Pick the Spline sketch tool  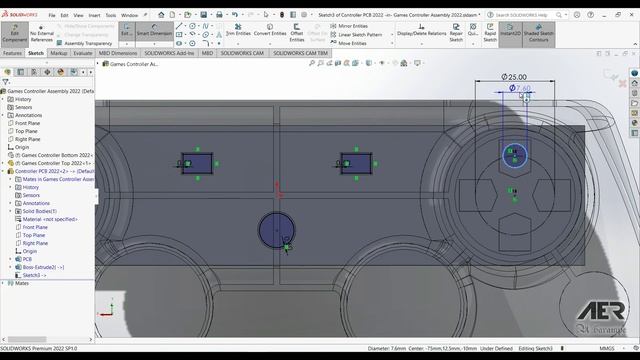pyautogui.click(x=205, y=26)
